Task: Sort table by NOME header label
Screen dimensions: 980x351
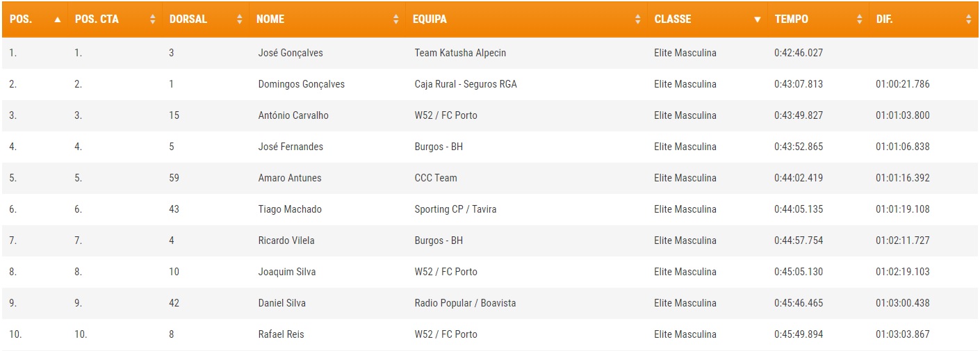Action: 270,19
